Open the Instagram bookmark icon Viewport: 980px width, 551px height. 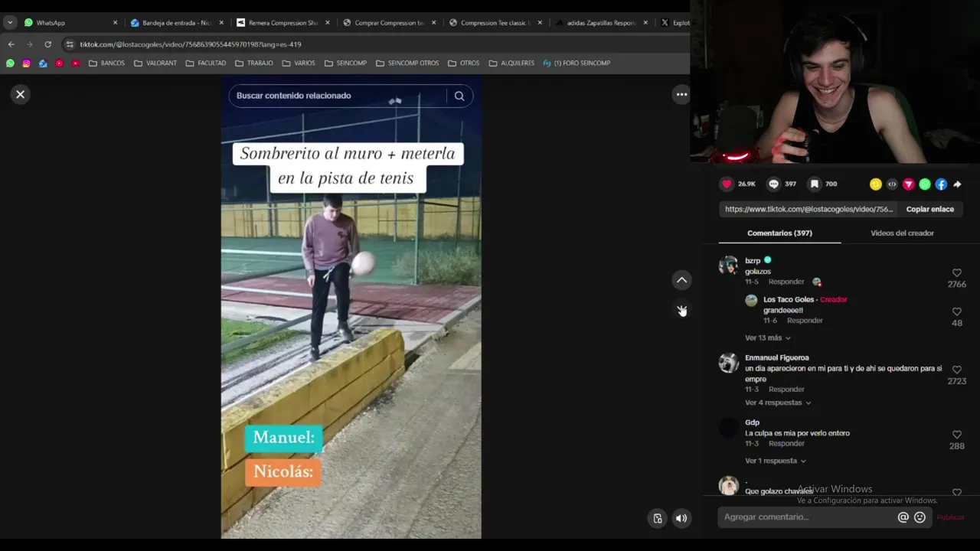[26, 63]
